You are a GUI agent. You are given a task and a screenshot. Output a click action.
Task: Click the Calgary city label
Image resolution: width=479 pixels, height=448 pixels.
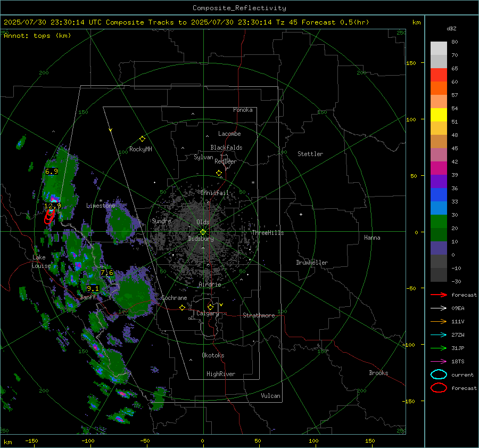point(208,313)
